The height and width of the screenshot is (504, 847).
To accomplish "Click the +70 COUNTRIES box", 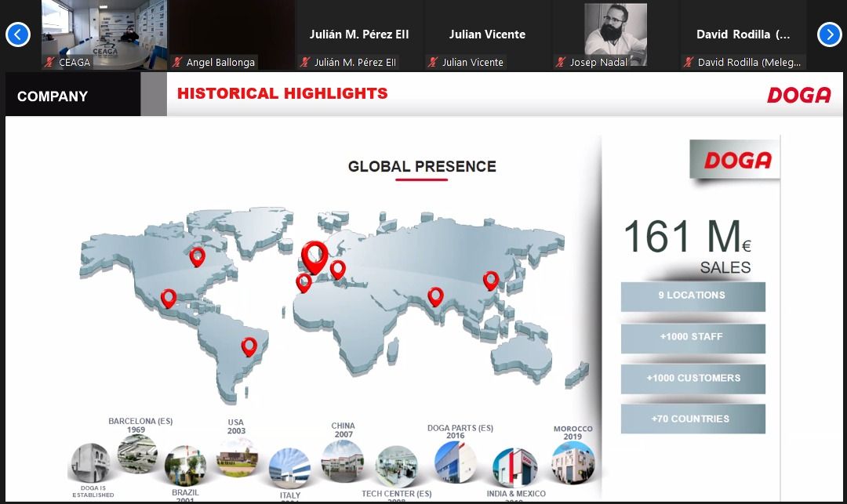I will click(693, 419).
